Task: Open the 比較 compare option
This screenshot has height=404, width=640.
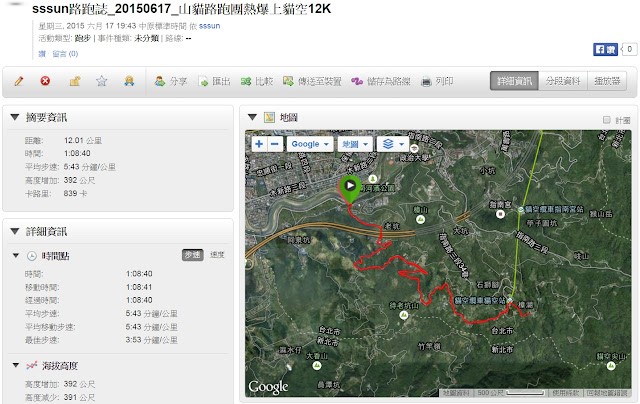Action: 257,81
